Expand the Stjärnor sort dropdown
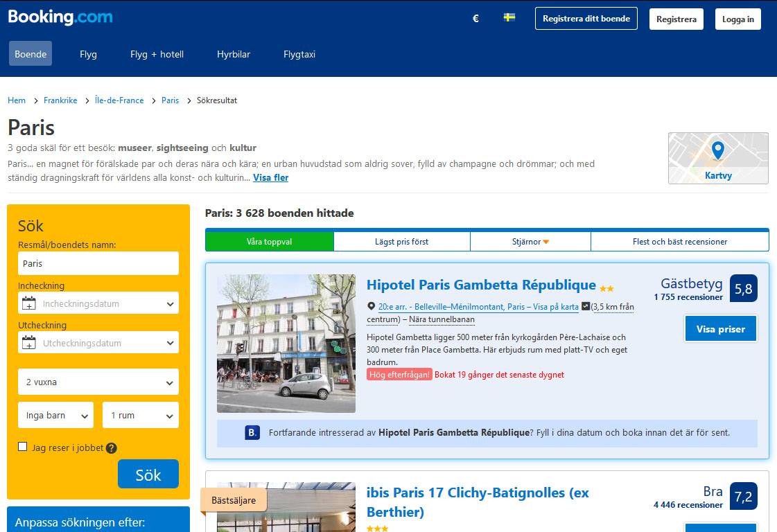The width and height of the screenshot is (777, 532). tap(530, 242)
